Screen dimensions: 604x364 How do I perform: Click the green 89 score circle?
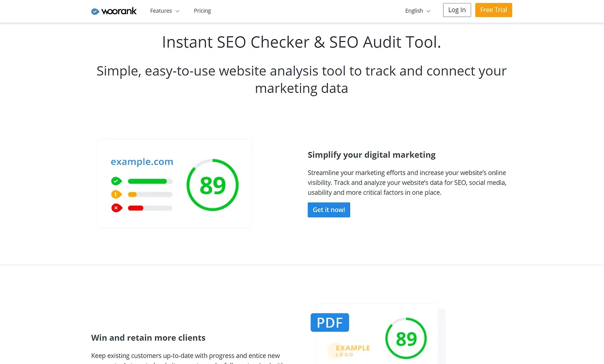pyautogui.click(x=212, y=185)
